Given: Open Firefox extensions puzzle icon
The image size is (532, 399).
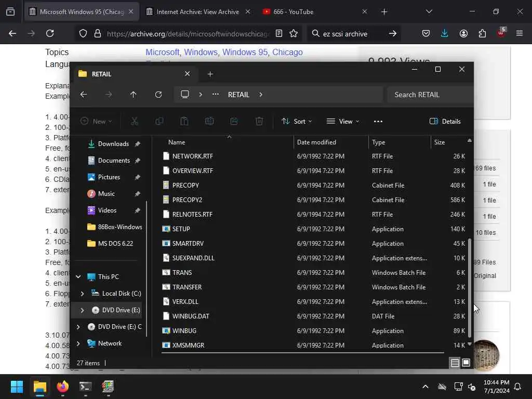Looking at the screenshot, I should (x=482, y=33).
